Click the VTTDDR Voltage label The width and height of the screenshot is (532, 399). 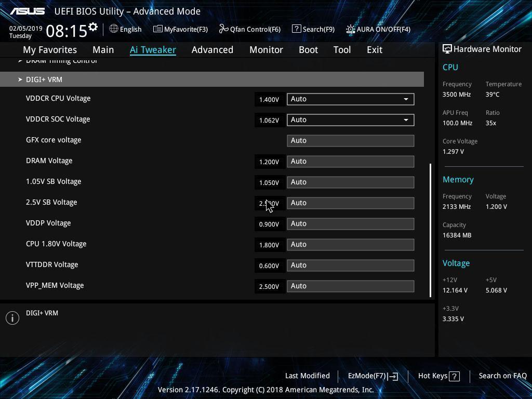tap(52, 264)
